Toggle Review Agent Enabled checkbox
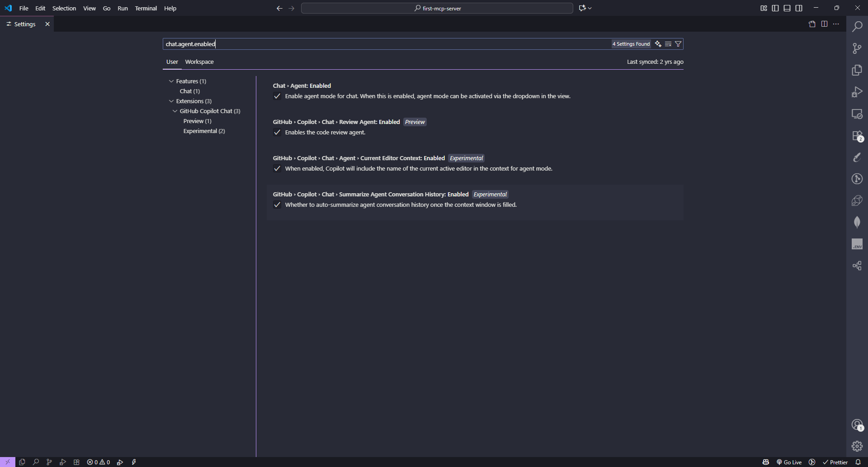This screenshot has height=467, width=868. pos(277,132)
